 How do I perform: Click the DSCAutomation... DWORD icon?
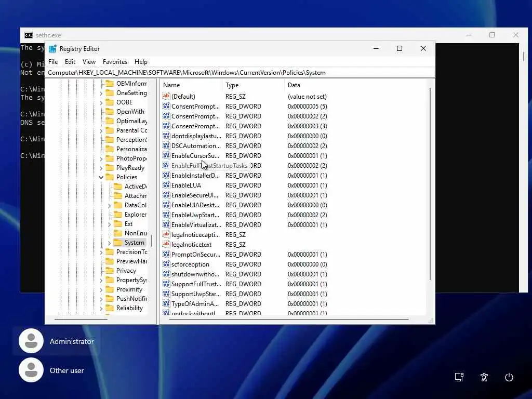pyautogui.click(x=166, y=145)
